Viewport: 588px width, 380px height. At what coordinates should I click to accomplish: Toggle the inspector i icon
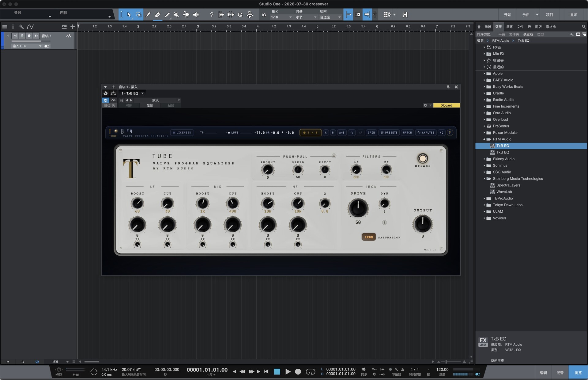(13, 27)
